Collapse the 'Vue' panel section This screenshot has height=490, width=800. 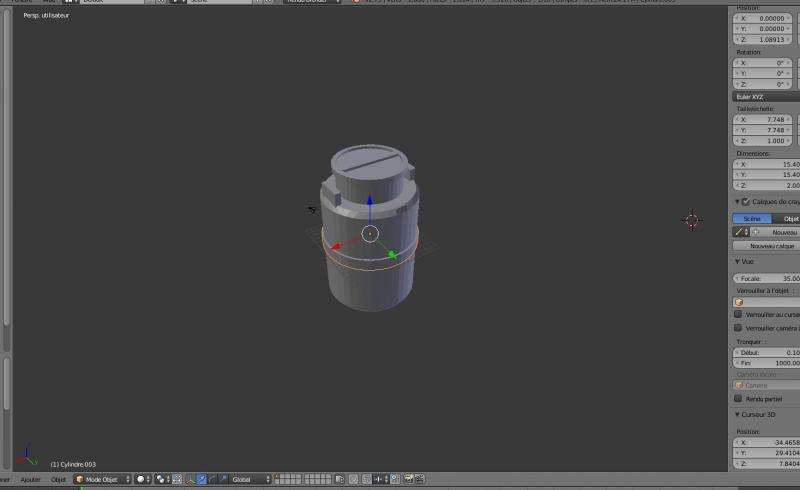point(738,261)
